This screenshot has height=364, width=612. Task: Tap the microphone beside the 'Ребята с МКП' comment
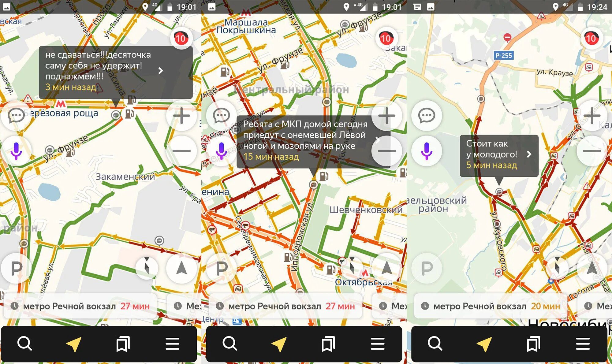[x=221, y=151]
